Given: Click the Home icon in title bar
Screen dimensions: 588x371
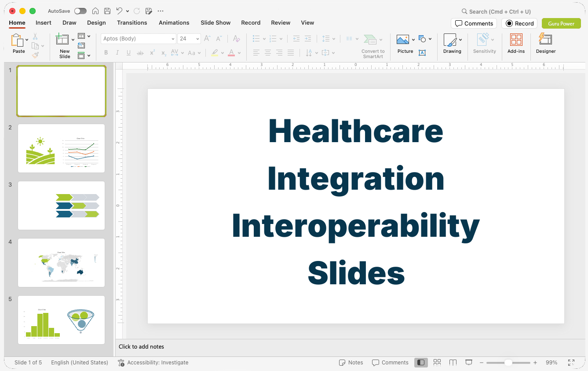Looking at the screenshot, I should 95,11.
